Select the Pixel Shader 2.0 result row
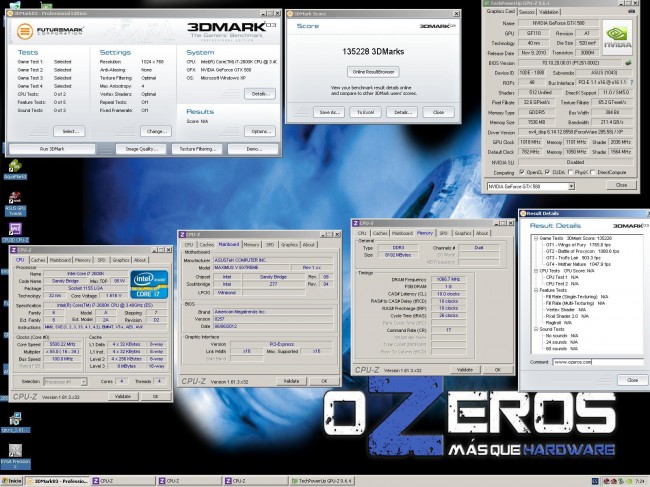The image size is (650, 487). coord(565,316)
